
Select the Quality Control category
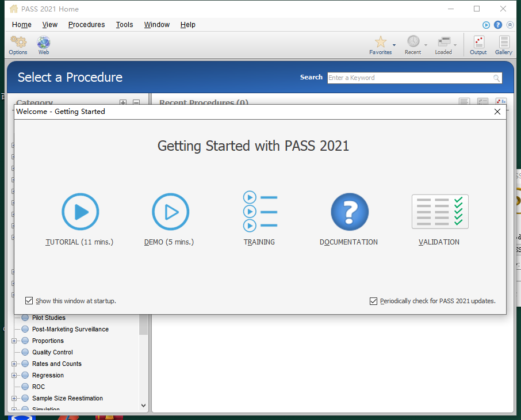coord(52,352)
